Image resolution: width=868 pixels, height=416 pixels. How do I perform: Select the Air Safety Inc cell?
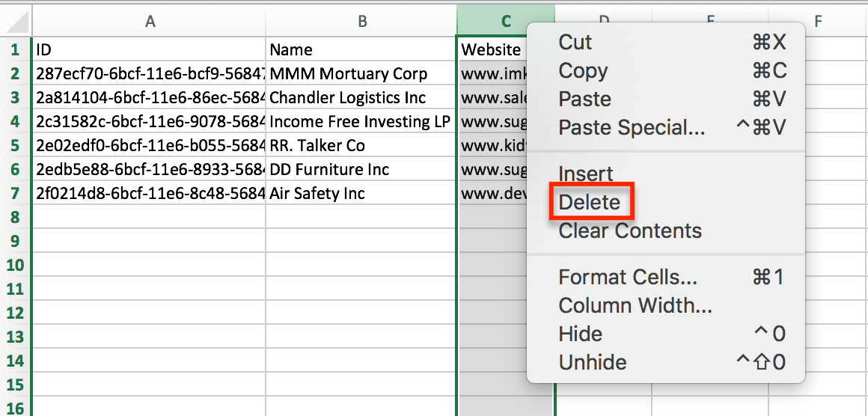(361, 193)
